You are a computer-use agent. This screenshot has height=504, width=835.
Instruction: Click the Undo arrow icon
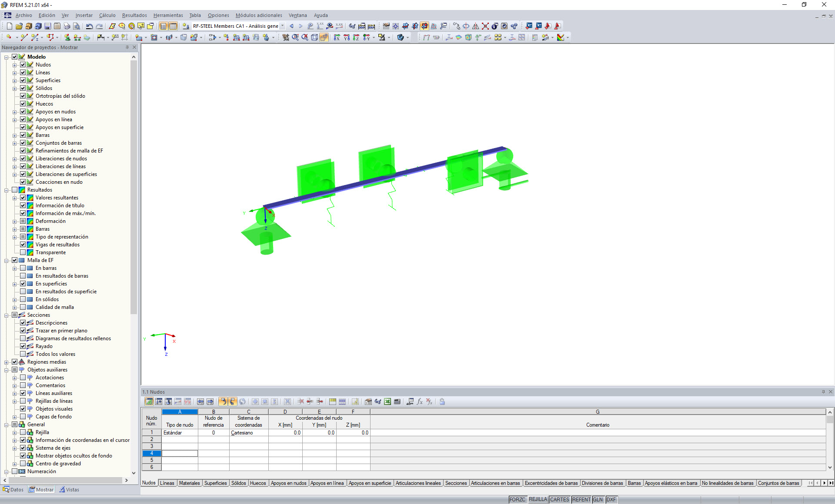pos(89,26)
